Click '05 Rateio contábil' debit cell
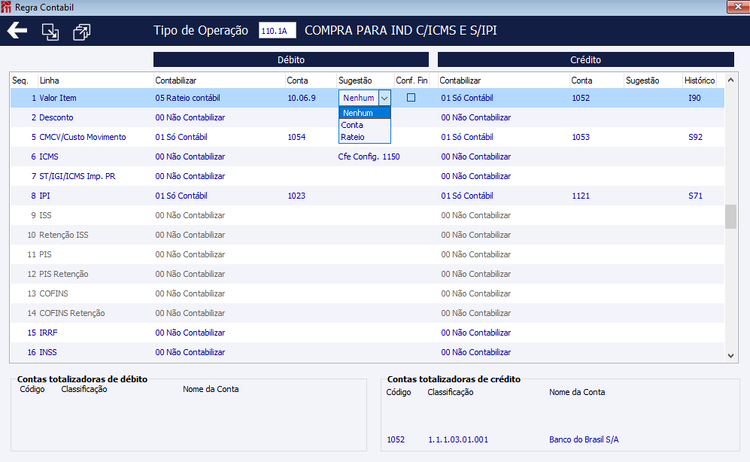Screen dimensions: 750x462 [188, 98]
